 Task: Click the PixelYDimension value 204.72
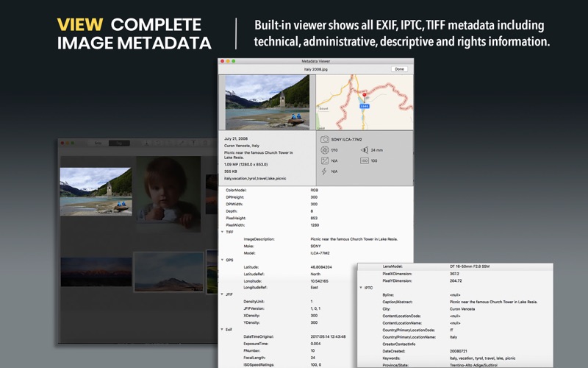[456, 281]
